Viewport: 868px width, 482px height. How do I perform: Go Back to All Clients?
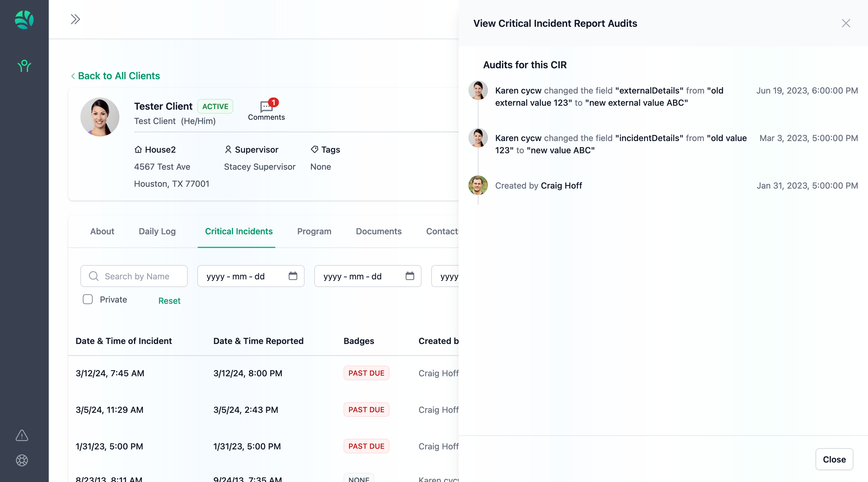point(115,76)
